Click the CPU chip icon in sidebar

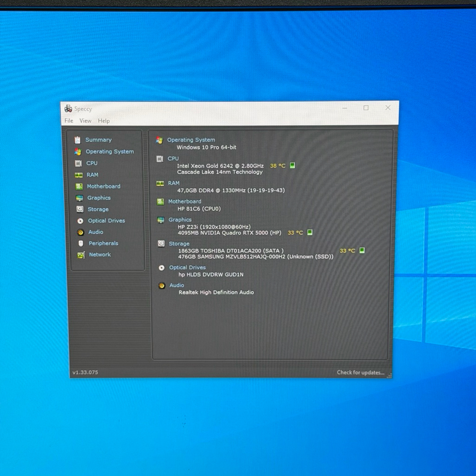79,163
